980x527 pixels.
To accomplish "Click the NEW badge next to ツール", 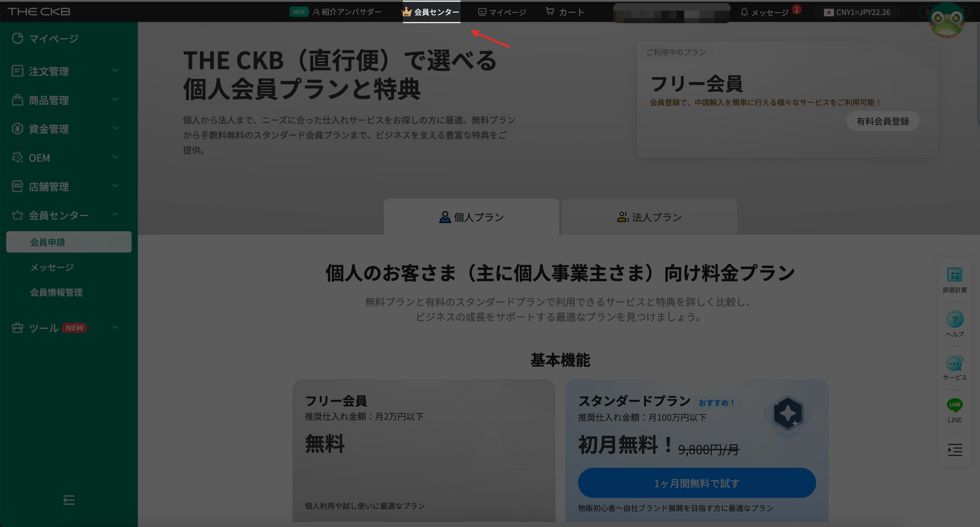I will (75, 328).
